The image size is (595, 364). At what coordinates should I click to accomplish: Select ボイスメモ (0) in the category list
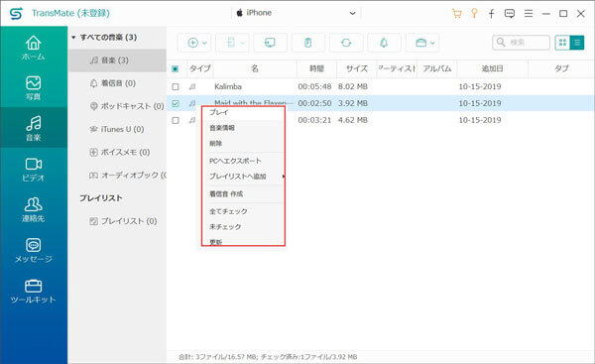(x=117, y=152)
